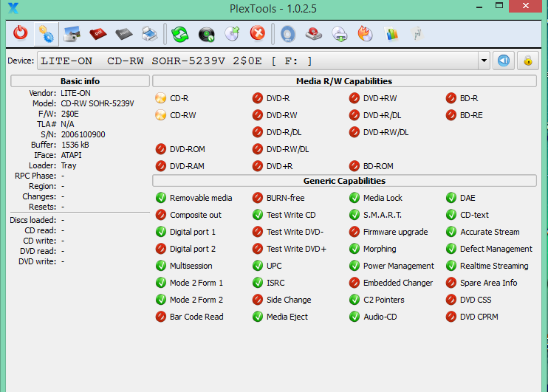Screen dimensions: 548x392
Task: Click the Accurate Stream label
Action: [x=490, y=232]
